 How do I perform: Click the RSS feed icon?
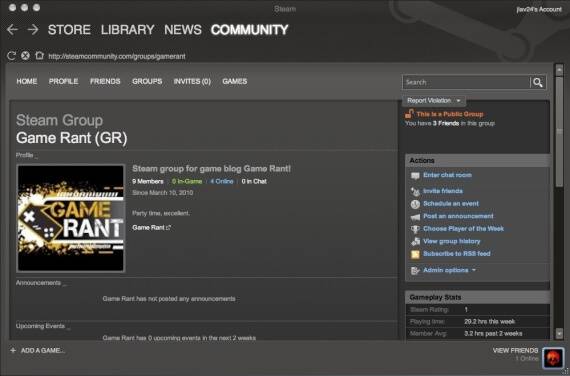(415, 254)
